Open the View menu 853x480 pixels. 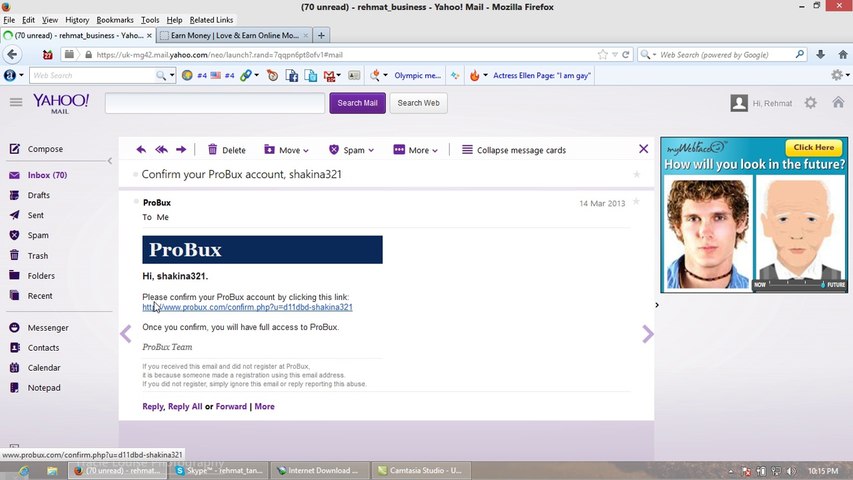pyautogui.click(x=50, y=20)
